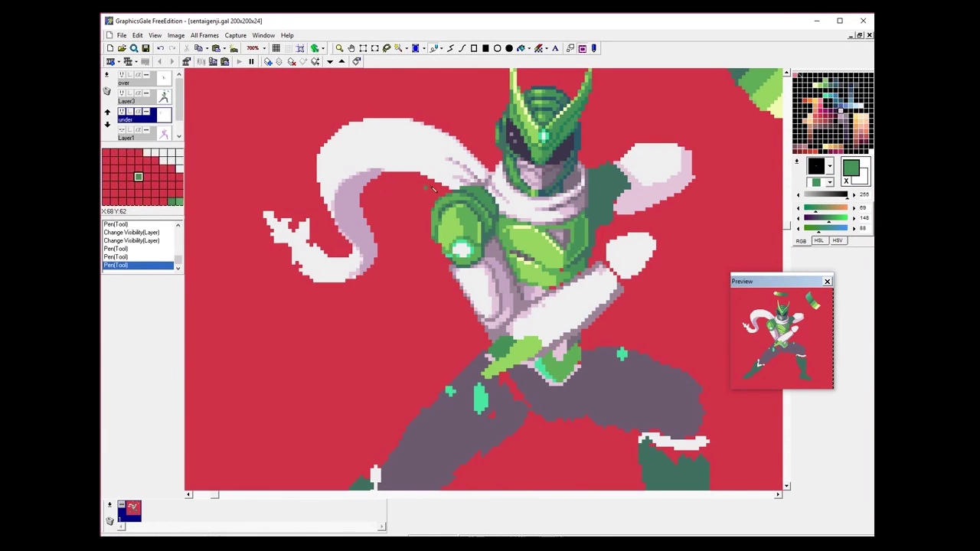Toggle alpha option on Layer3
Viewport: 980px width, 551px height.
138,93
